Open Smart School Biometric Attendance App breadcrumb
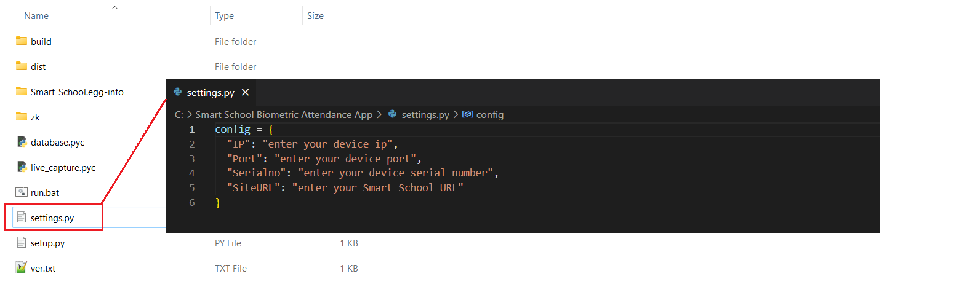 (284, 115)
